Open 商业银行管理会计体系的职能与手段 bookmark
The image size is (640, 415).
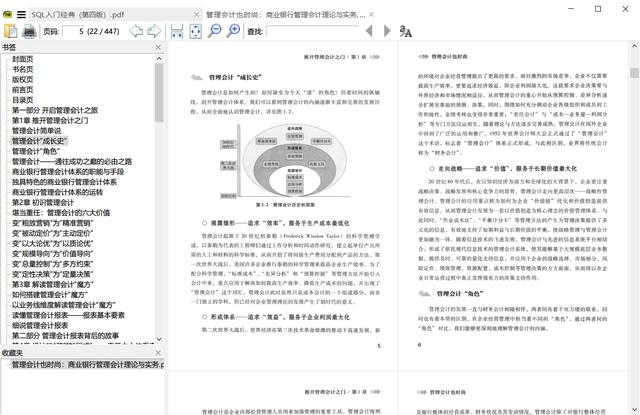(x=68, y=172)
